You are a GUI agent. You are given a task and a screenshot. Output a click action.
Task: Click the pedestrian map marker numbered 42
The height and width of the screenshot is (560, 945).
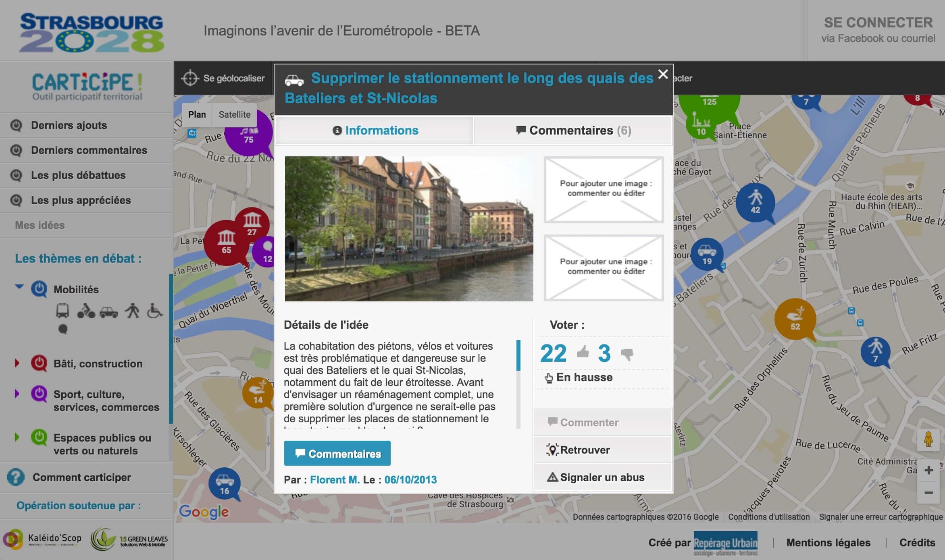(755, 202)
